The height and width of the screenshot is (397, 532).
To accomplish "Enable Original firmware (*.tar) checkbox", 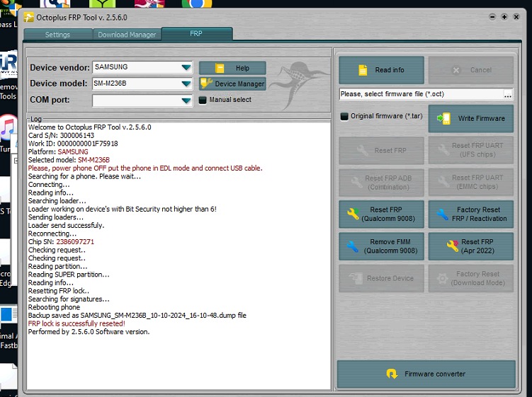I will tap(344, 116).
